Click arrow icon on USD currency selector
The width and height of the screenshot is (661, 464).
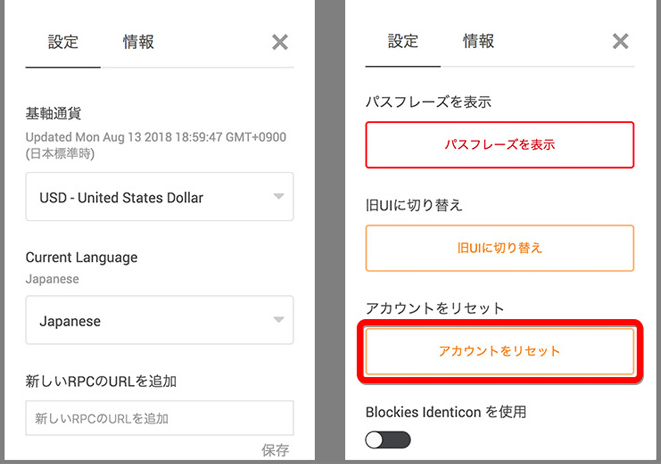click(x=279, y=197)
